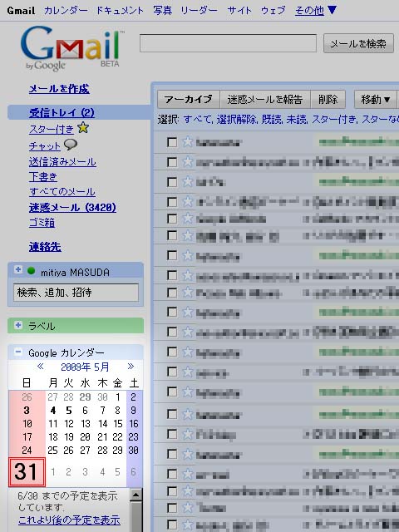The width and height of the screenshot is (399, 532).
Task: Tick the eighth message's checkbox
Action: 172,275
